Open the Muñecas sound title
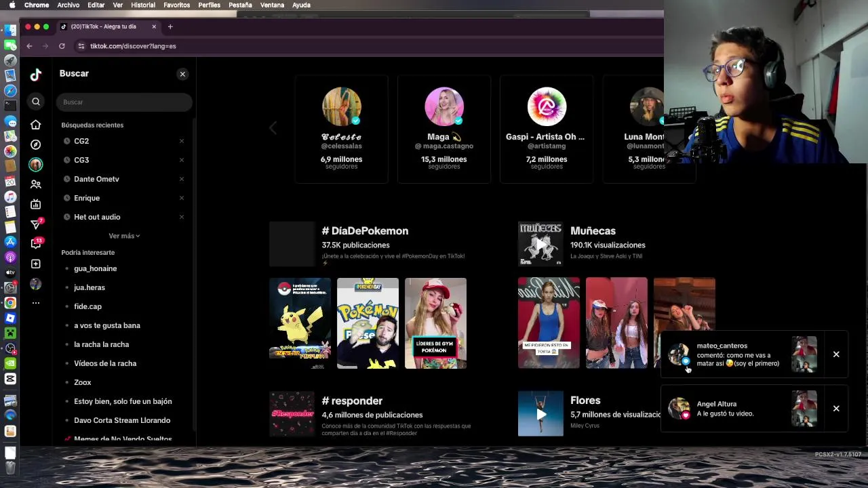868x488 pixels. [x=593, y=231]
